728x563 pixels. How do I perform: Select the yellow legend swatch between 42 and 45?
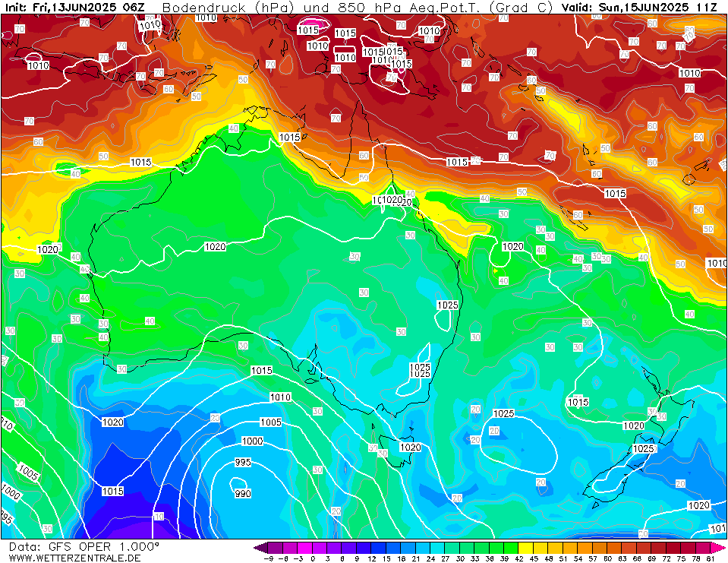[x=526, y=548]
